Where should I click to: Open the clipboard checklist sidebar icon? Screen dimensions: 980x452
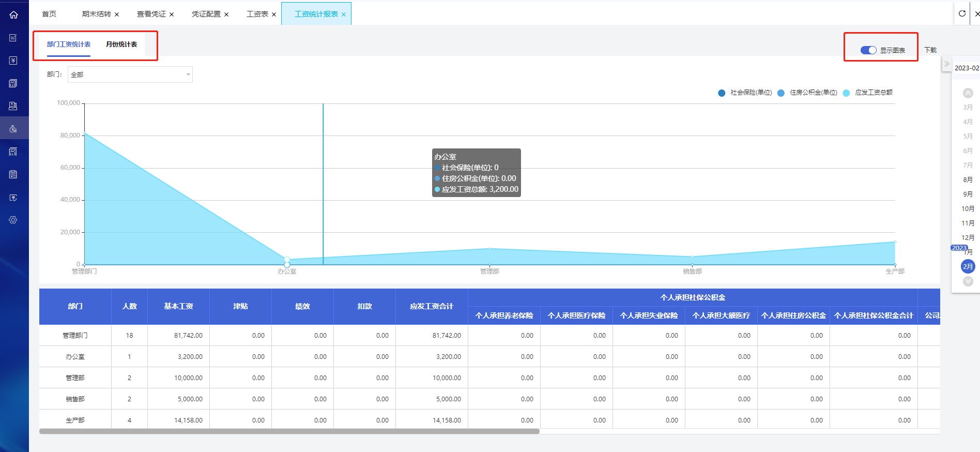(x=13, y=174)
